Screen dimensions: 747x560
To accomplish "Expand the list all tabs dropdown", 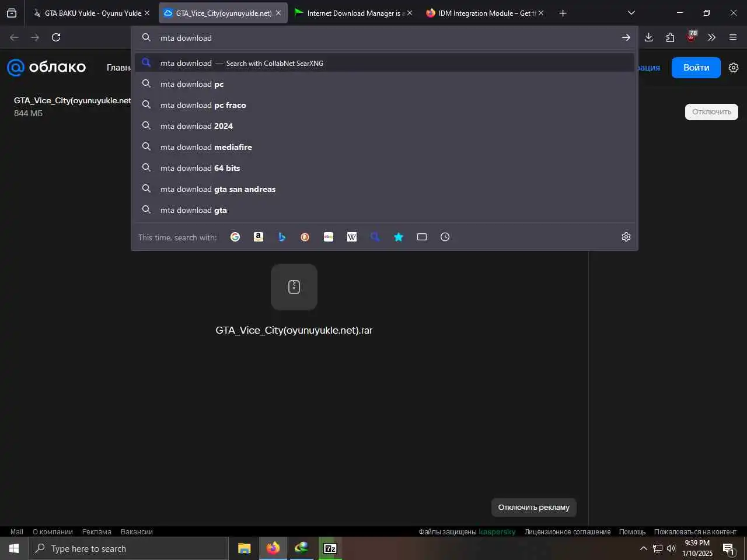I will [x=631, y=13].
